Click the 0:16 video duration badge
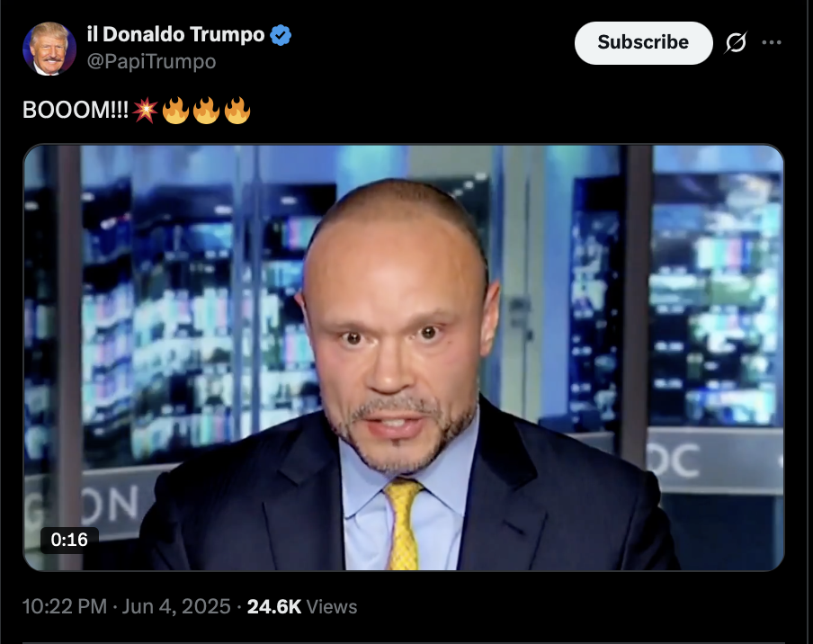 [69, 540]
